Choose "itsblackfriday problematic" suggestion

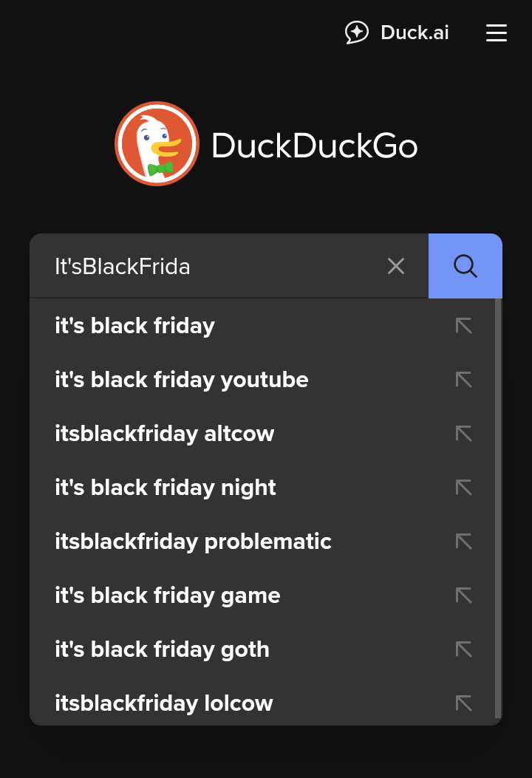193,542
